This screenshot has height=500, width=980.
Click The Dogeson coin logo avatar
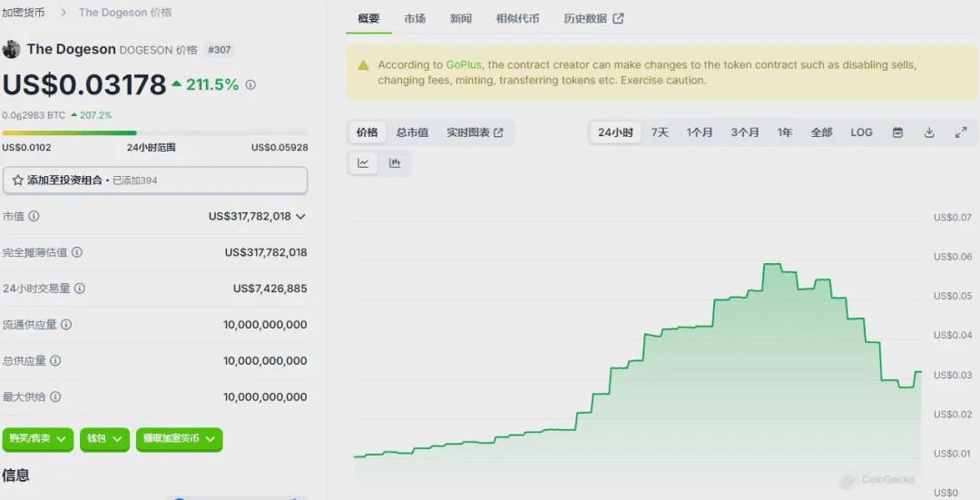tap(11, 49)
